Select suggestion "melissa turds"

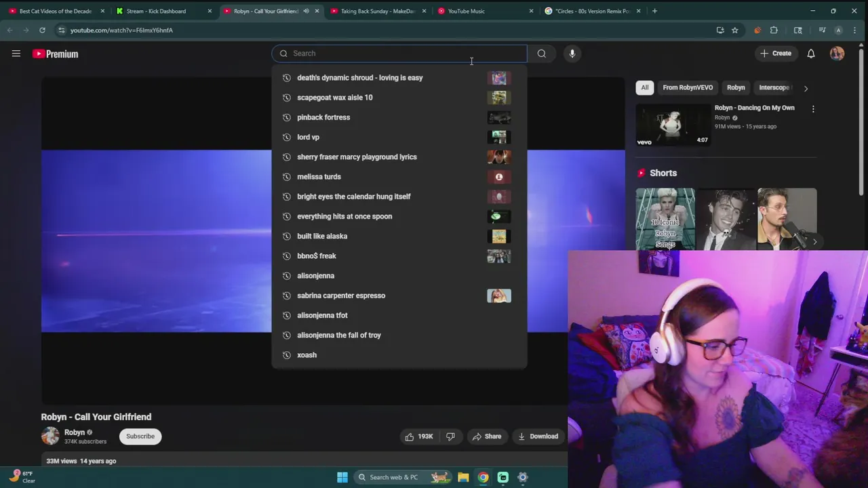(399, 177)
